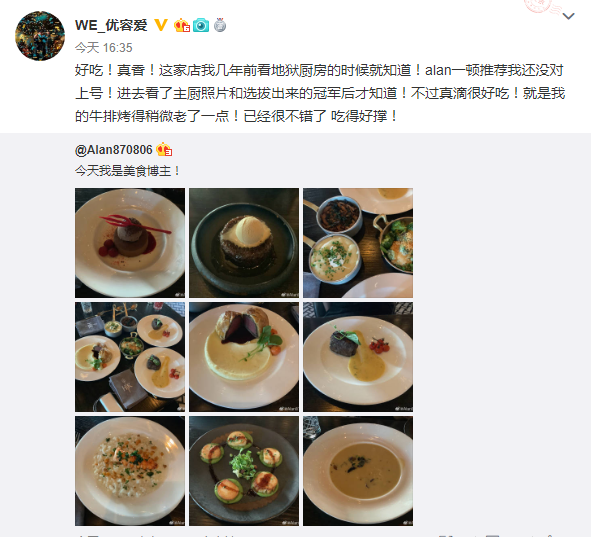The width and height of the screenshot is (591, 537).
Task: Open the ice cream pudding photo thumbnail
Action: (x=244, y=243)
